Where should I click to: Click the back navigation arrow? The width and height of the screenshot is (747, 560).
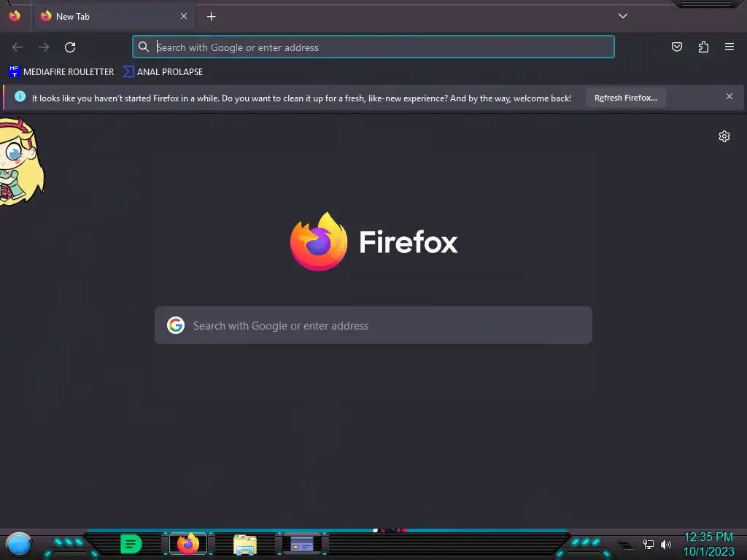[x=18, y=47]
